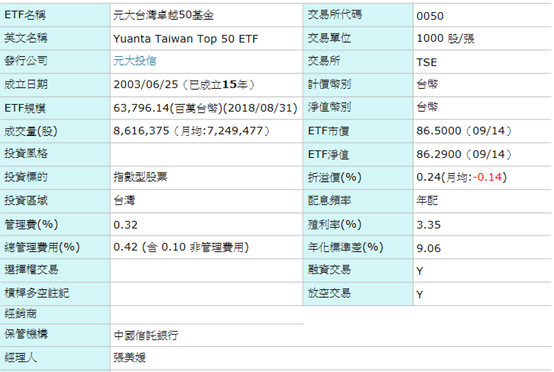
Task: Click the 放空交易 value Y
Action: click(419, 294)
